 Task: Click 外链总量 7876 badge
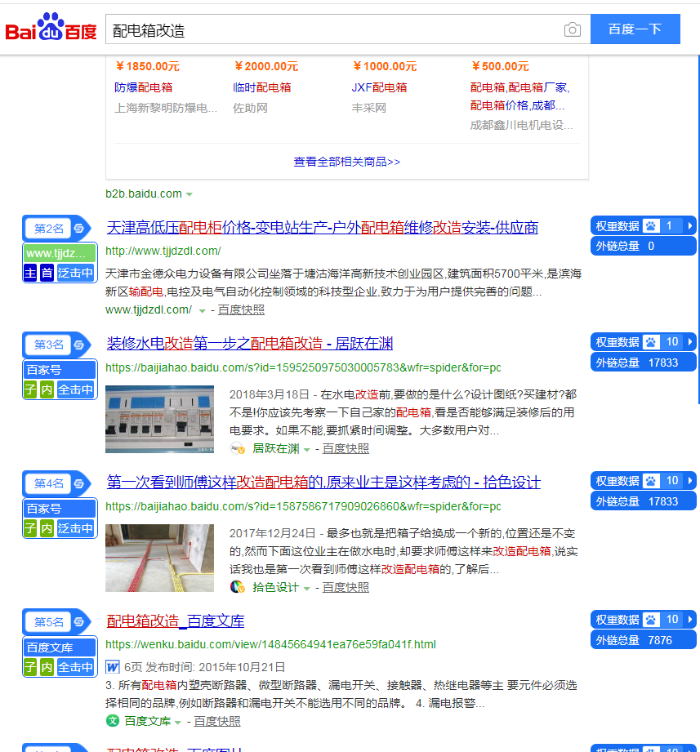(643, 640)
